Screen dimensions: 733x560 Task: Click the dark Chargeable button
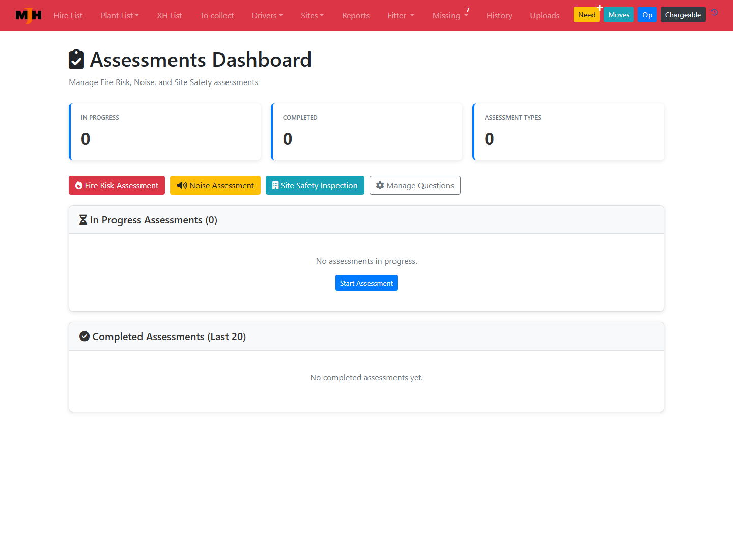pos(683,15)
